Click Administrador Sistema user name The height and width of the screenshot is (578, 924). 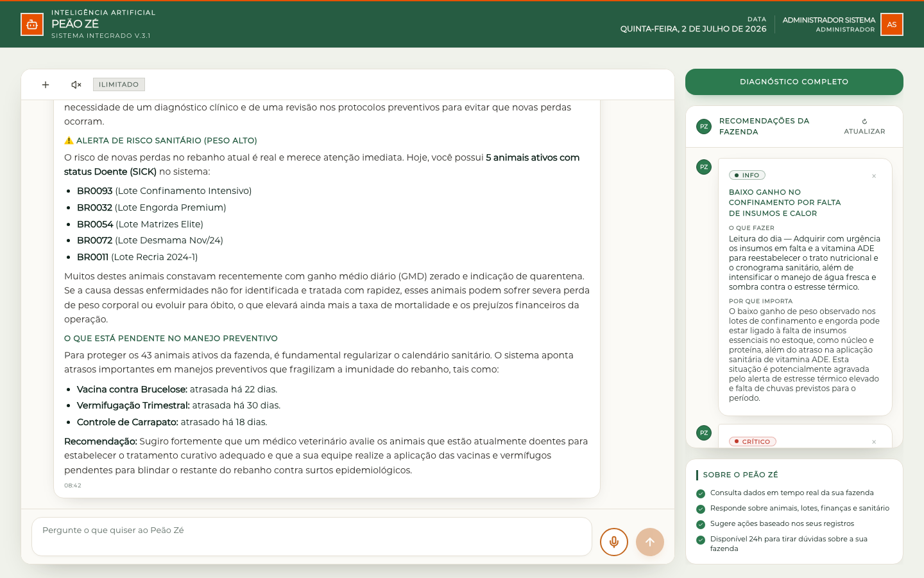[829, 20]
